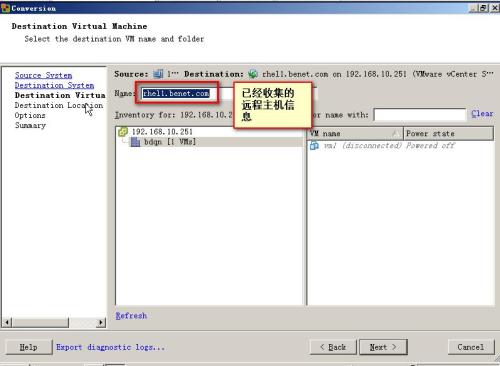The image size is (500, 366).
Task: Click the sidebar scrollbar right arrow
Action: 101,322
